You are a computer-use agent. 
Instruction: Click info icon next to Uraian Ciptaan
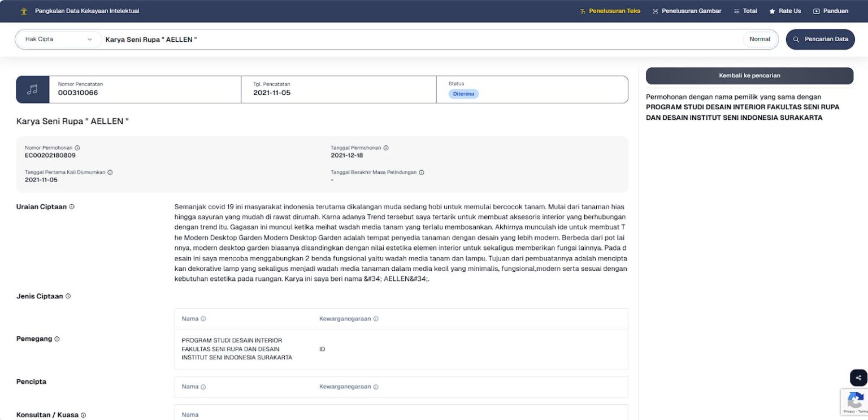pos(72,207)
